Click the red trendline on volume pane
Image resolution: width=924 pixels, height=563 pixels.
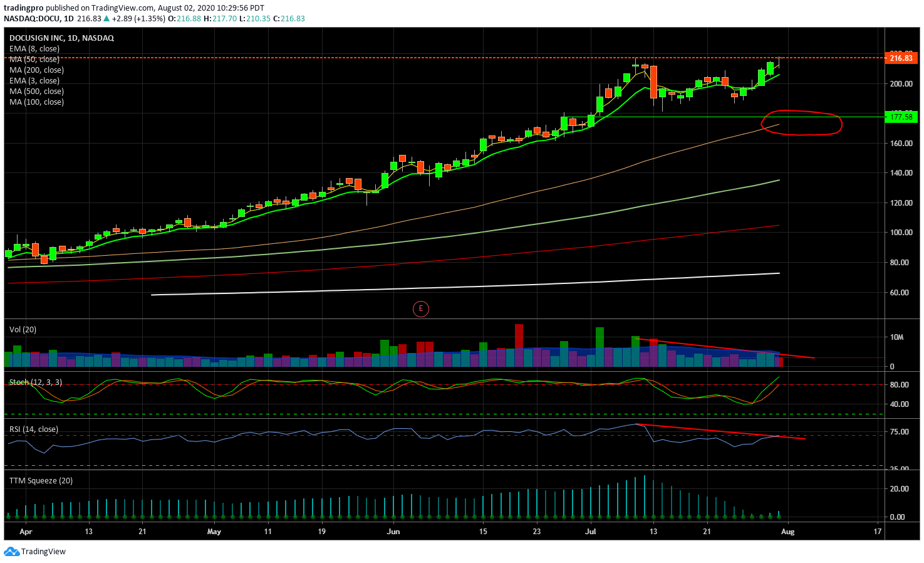(x=724, y=348)
